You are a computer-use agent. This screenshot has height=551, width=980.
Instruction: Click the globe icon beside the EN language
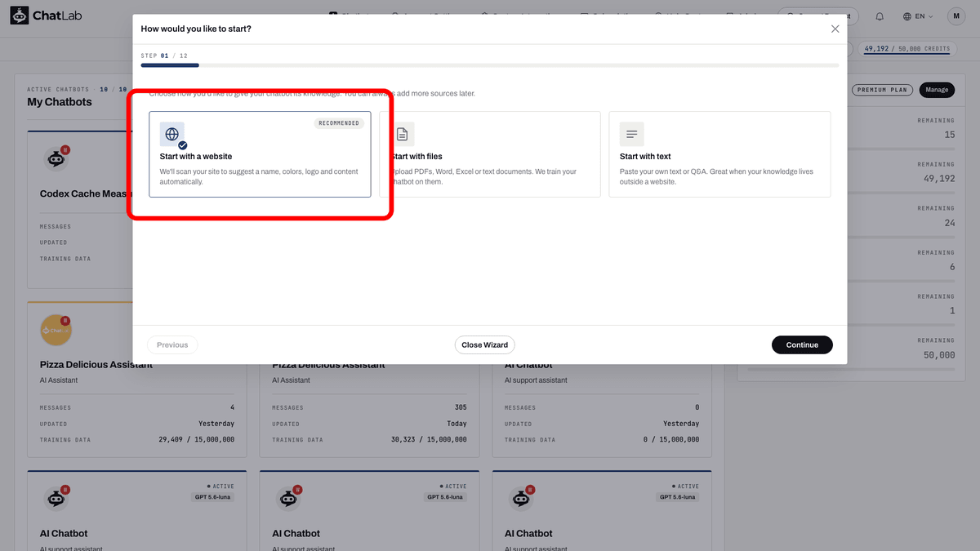(x=907, y=16)
